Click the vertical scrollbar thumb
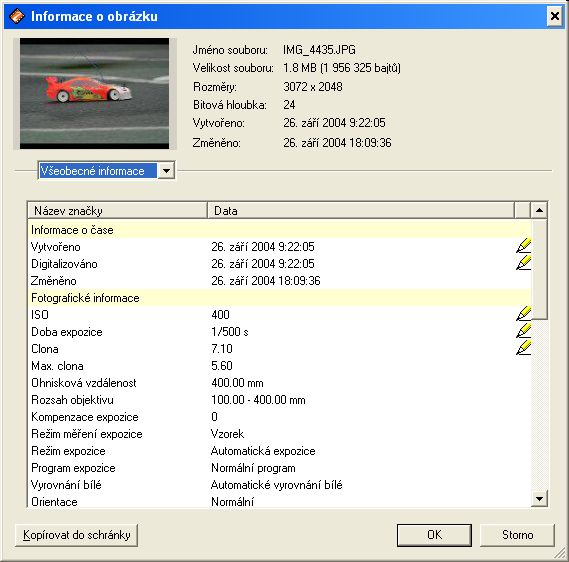 click(x=539, y=268)
